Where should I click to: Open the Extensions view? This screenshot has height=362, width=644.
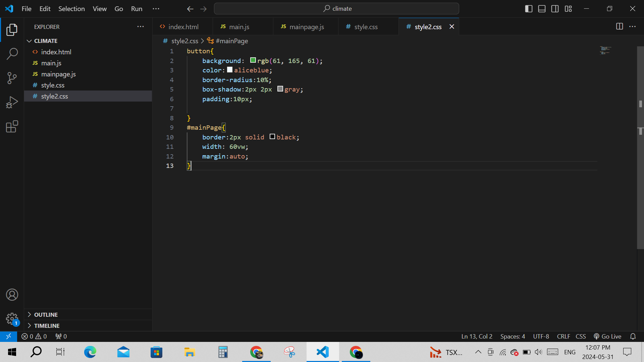(x=12, y=126)
